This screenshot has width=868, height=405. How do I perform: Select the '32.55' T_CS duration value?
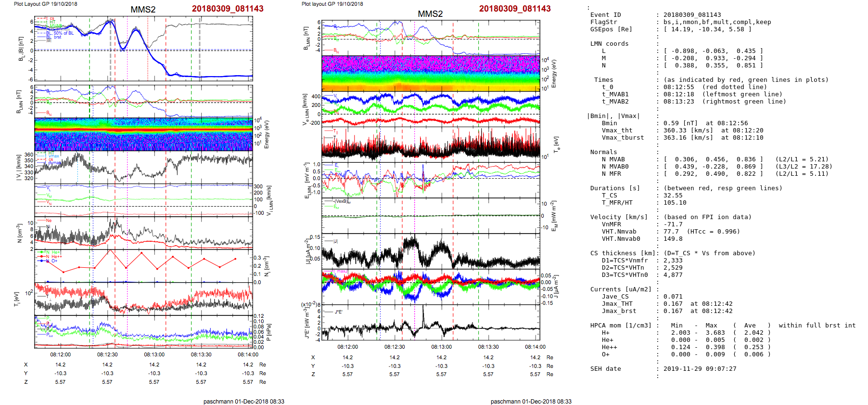point(673,196)
